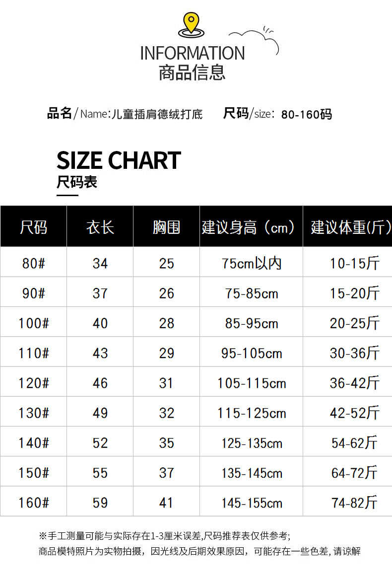Click the SIZE CHART title
Image resolution: width=392 pixels, height=584 pixels.
pyautogui.click(x=119, y=160)
